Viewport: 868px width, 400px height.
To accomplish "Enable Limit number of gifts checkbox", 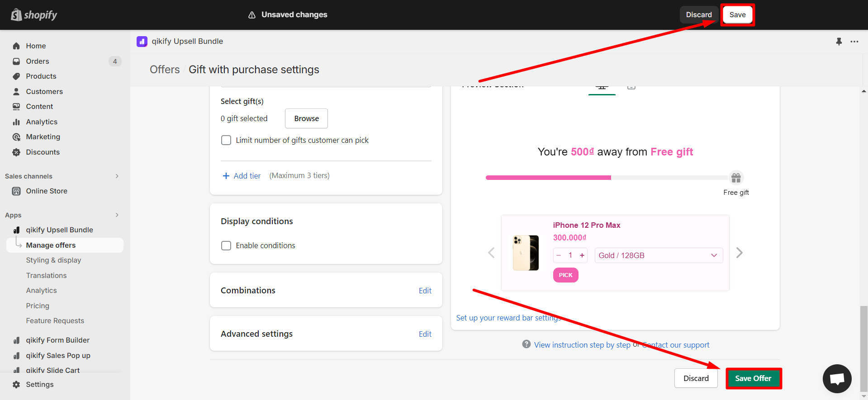I will 226,140.
